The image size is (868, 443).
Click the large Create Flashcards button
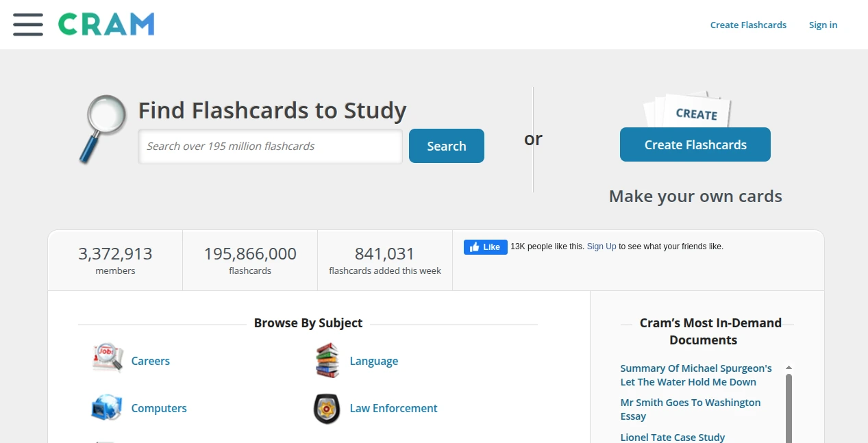point(695,144)
